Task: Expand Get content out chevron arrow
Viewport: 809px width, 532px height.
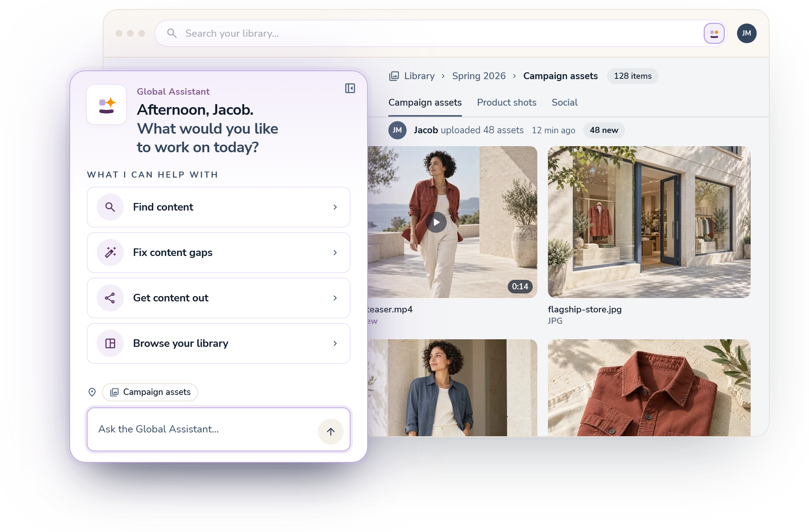Action: pyautogui.click(x=335, y=298)
